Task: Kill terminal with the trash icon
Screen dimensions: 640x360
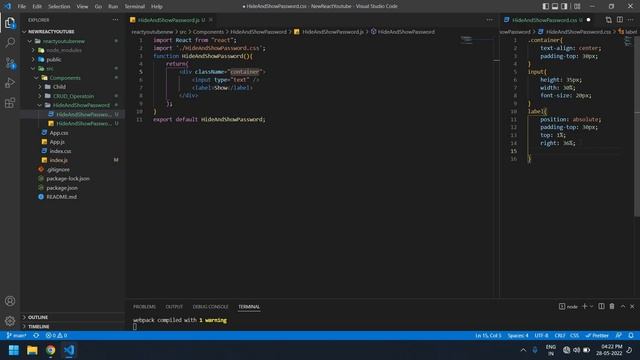Action: pos(612,306)
